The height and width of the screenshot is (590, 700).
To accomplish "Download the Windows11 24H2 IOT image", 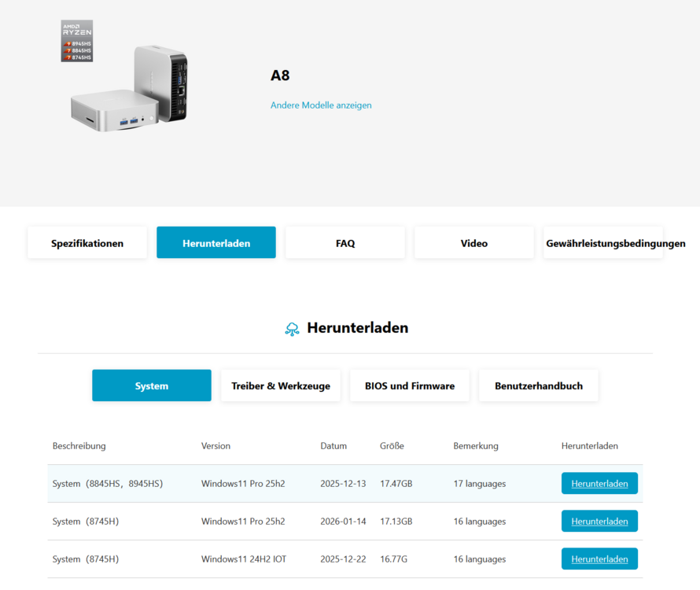I will click(x=599, y=559).
